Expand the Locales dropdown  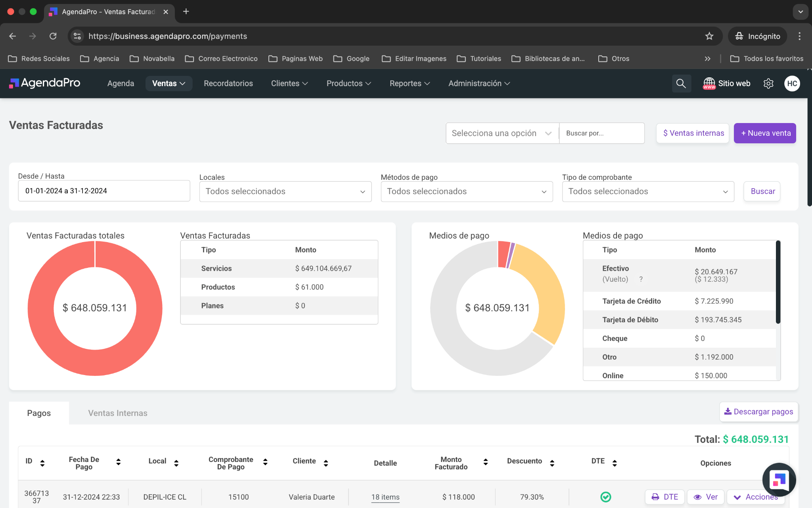[x=285, y=192]
